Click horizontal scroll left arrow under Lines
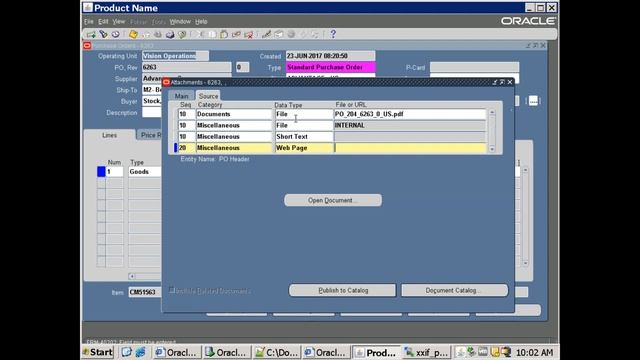 point(132,276)
